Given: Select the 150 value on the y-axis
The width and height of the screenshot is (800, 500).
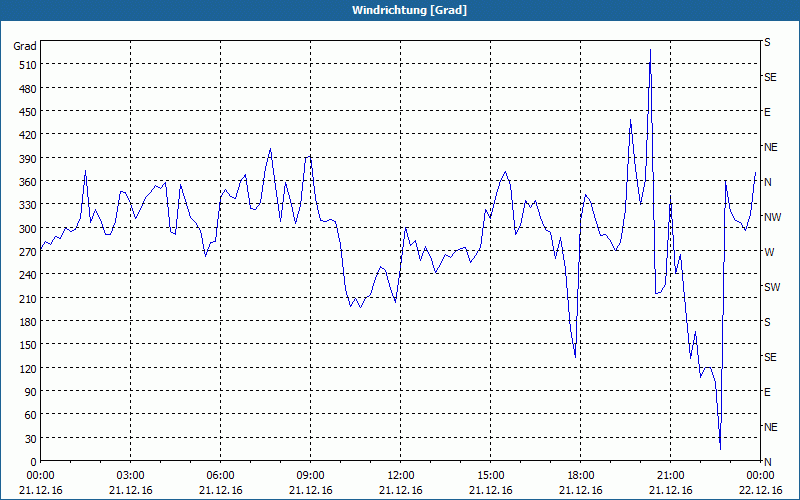Looking at the screenshot, I should (x=28, y=345).
